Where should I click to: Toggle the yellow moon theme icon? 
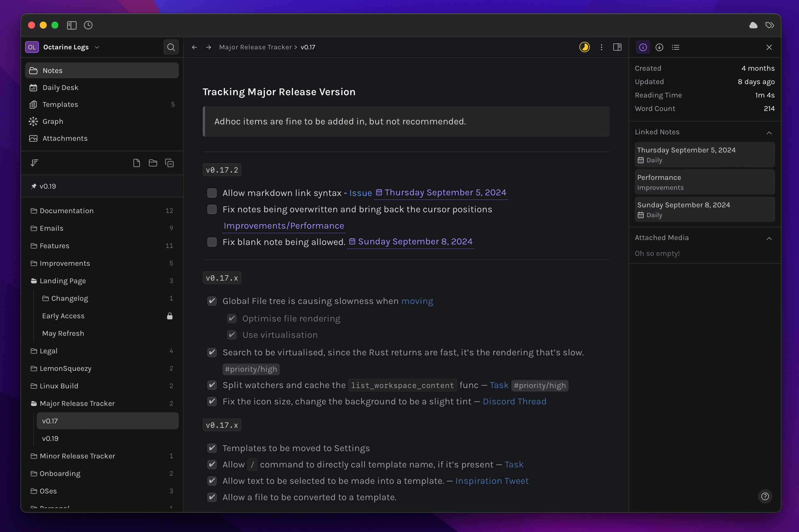coord(584,47)
